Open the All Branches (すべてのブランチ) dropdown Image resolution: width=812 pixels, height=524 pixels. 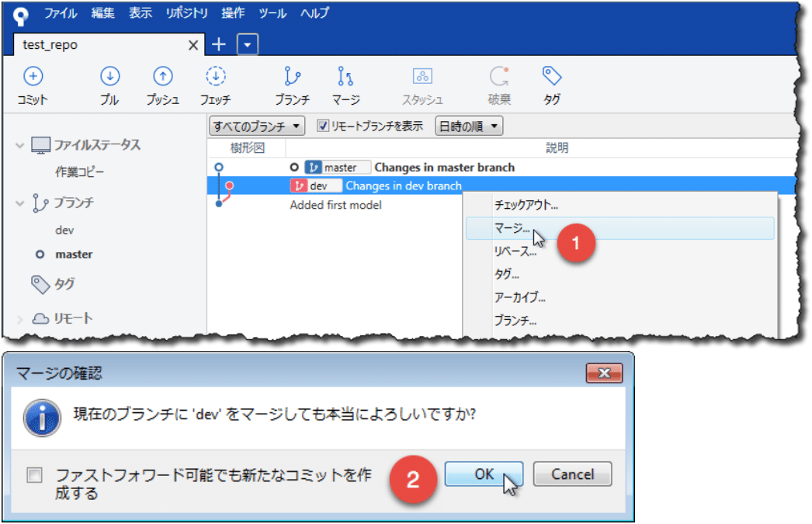click(257, 126)
